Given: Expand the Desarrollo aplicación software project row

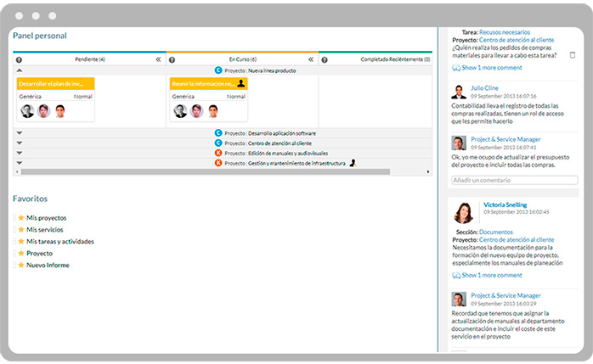Looking at the screenshot, I should [20, 133].
